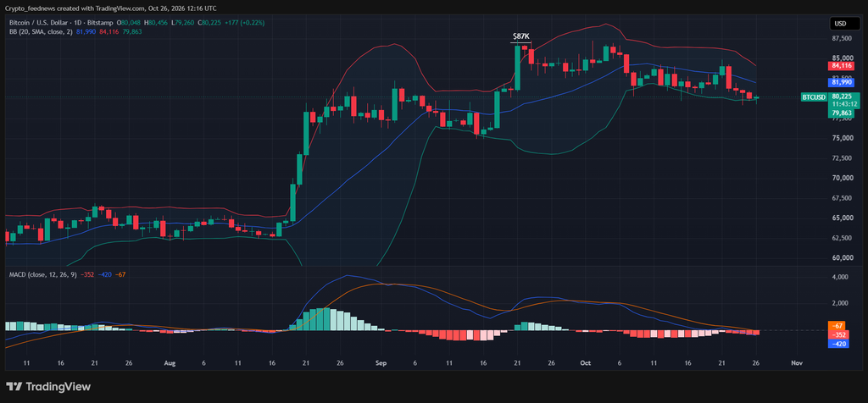Click the 62,500 price axis label
This screenshot has height=403, width=868.
pos(842,238)
